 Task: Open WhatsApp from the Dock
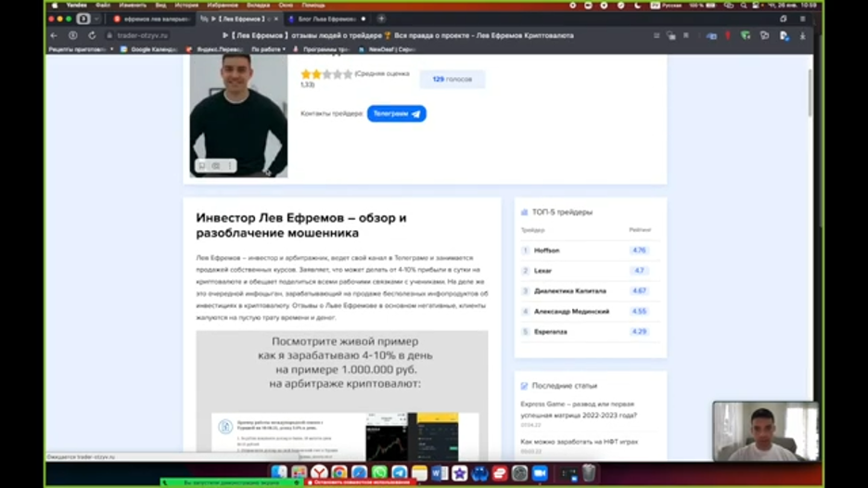tap(379, 472)
